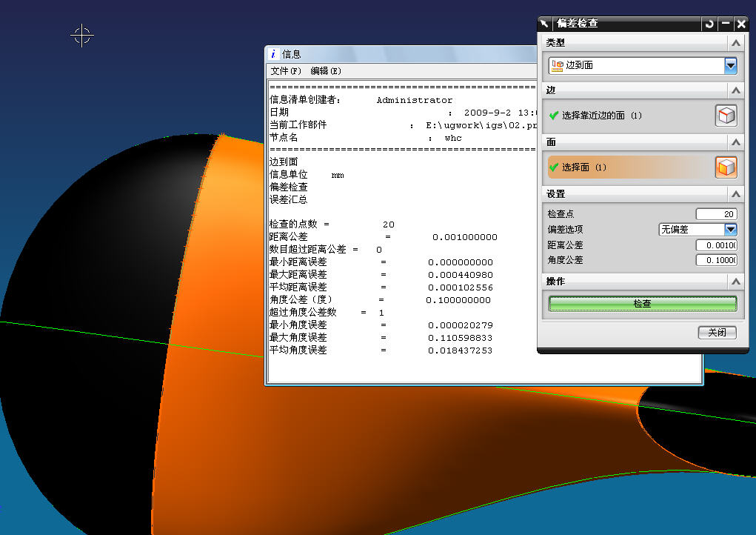Click the 超过角度公差数 line
The image size is (756, 535).
[x=327, y=313]
